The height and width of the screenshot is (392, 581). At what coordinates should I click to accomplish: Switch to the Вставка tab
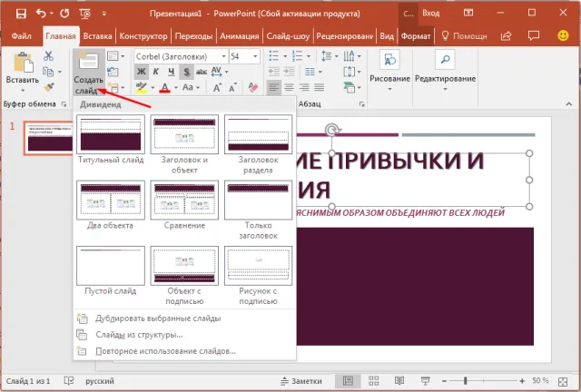97,36
